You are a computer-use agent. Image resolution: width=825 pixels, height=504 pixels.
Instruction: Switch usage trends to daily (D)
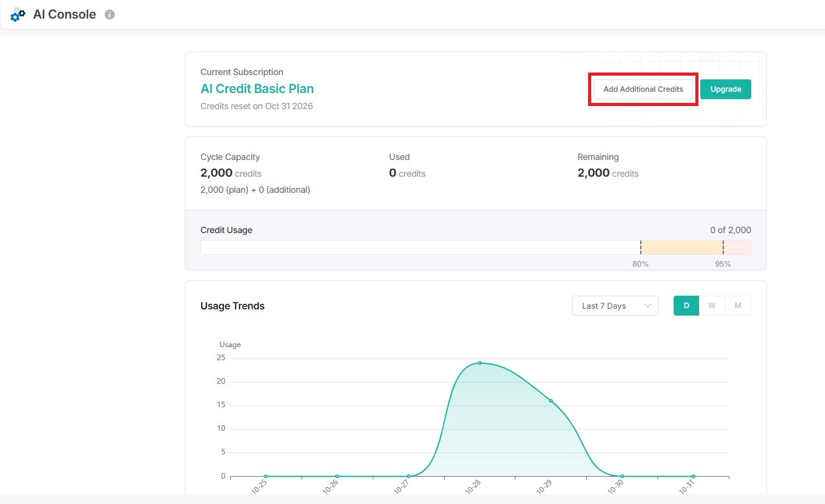[x=686, y=306]
